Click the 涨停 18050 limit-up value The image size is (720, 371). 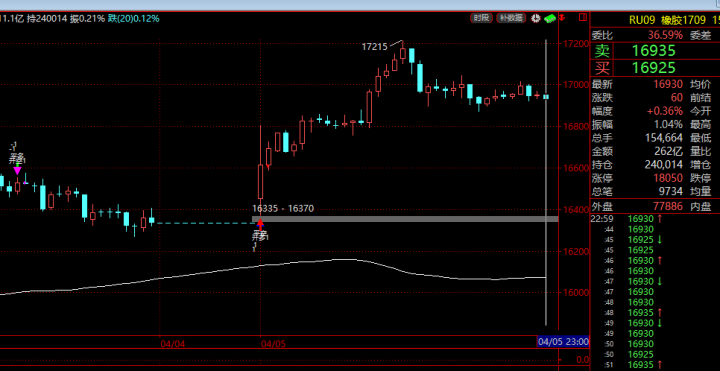click(x=668, y=178)
